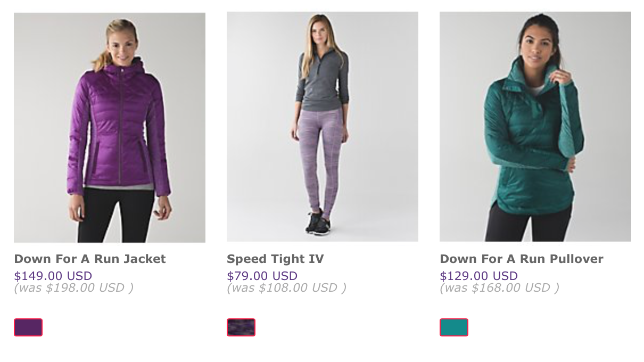Open the Down For A Run Pullover link

point(522,259)
